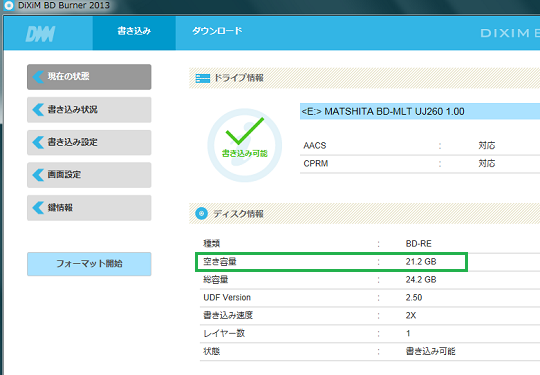This screenshot has height=375, width=540.
Task: Click the BD-RE disc type value
Action: [x=418, y=244]
